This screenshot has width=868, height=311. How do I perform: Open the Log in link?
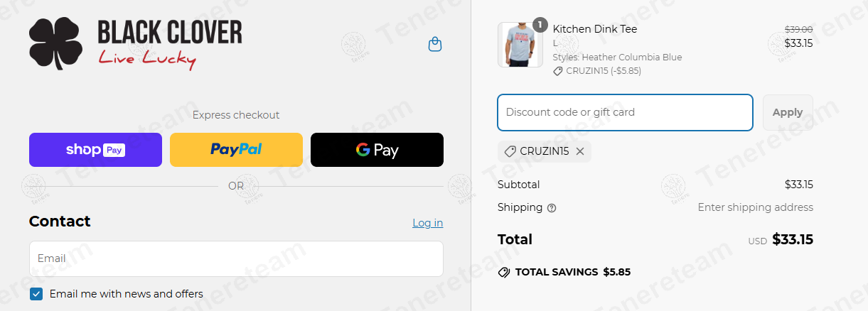(x=427, y=223)
